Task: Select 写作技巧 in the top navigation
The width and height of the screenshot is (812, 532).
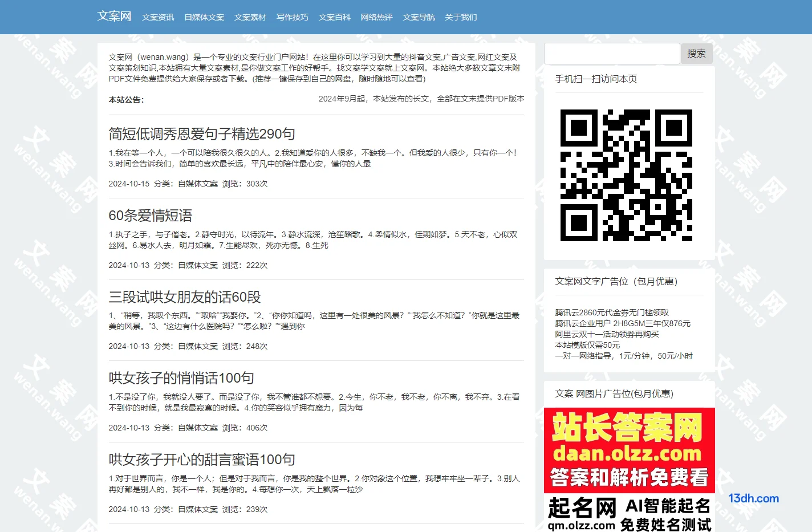Action: pos(293,17)
